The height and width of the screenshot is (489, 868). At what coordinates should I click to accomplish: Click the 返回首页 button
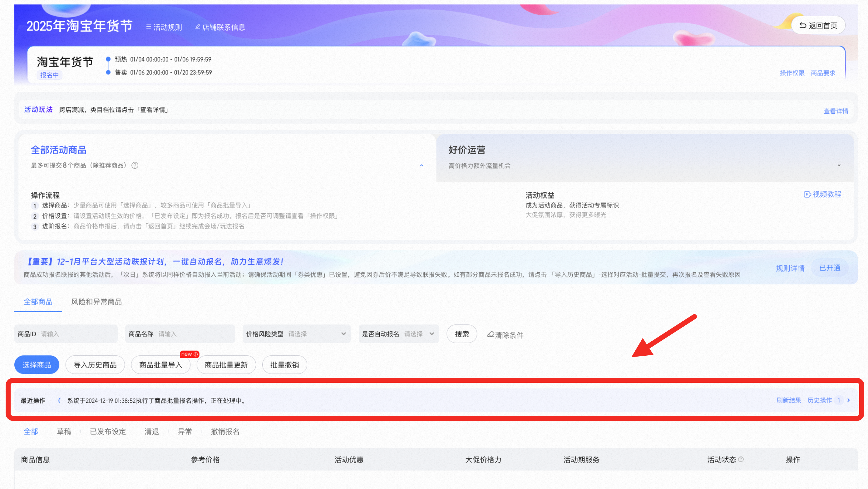pos(818,26)
